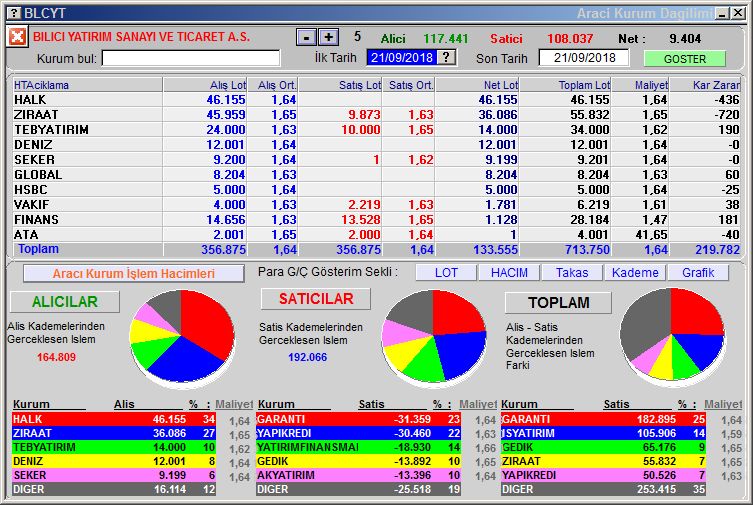This screenshot has height=505, width=753.
Task: Click blue ZIRAAT legend row in buyers list
Action: [x=114, y=433]
